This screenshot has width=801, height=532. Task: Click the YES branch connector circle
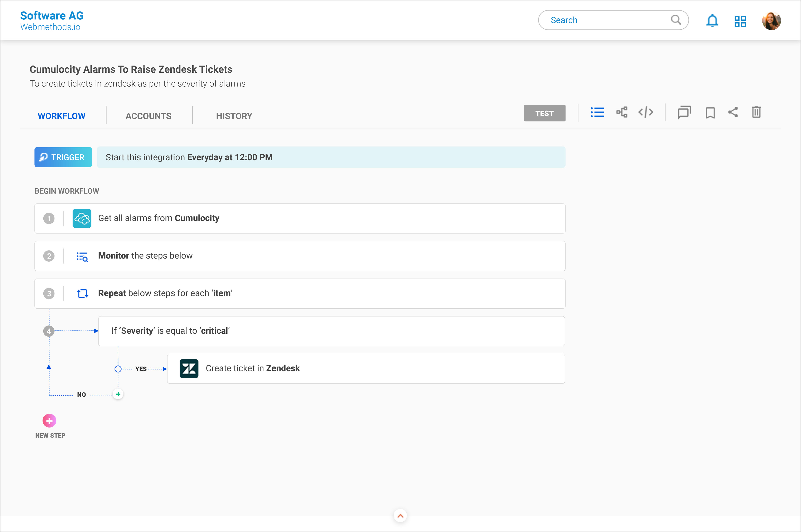118,369
